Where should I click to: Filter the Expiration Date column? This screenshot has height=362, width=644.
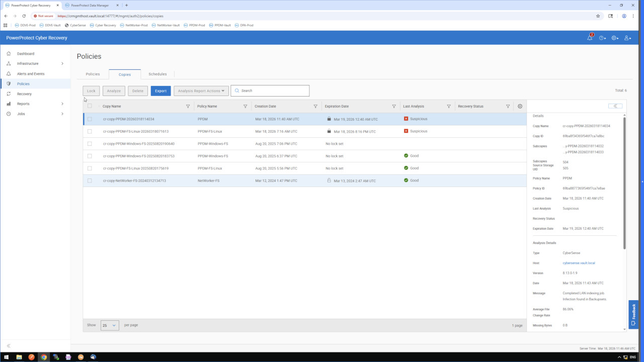(x=394, y=107)
